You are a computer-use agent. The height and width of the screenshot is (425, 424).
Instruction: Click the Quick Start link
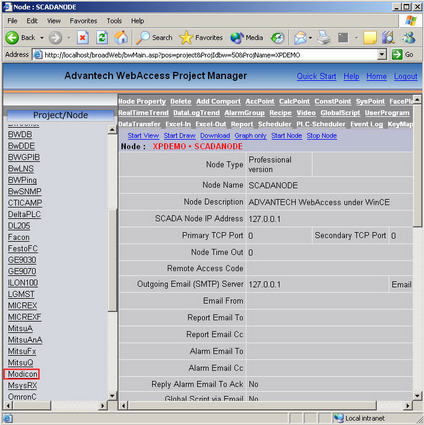(316, 76)
